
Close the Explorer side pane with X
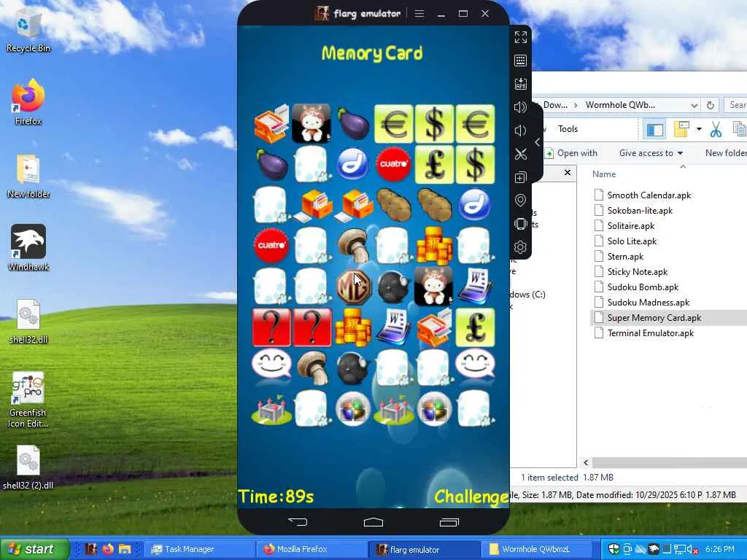coord(568,172)
